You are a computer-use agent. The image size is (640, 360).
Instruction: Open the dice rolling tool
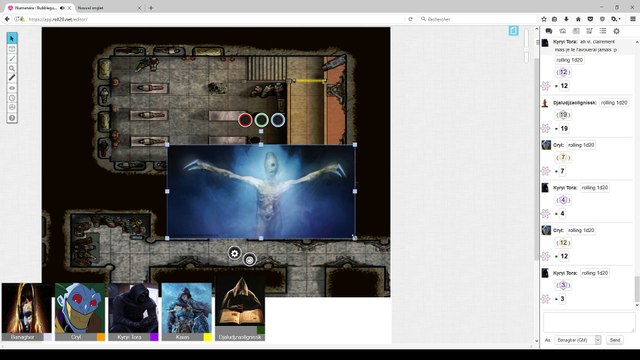[x=12, y=108]
